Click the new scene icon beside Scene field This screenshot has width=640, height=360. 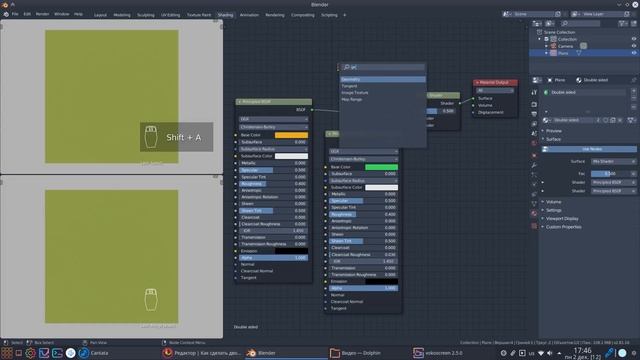coord(558,14)
